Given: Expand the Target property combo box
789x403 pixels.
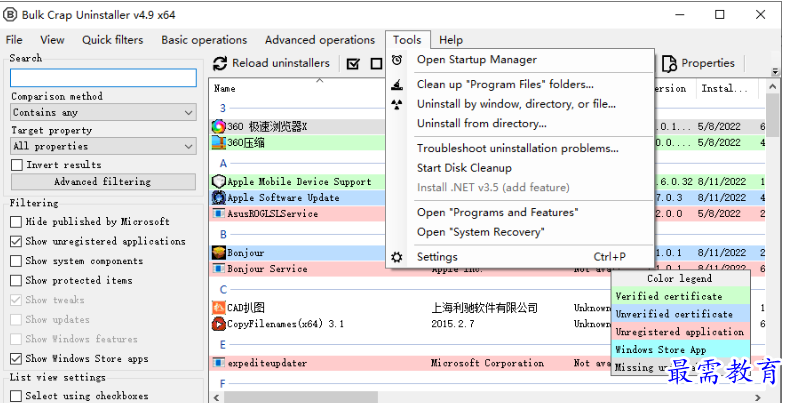Looking at the screenshot, I should 103,146.
